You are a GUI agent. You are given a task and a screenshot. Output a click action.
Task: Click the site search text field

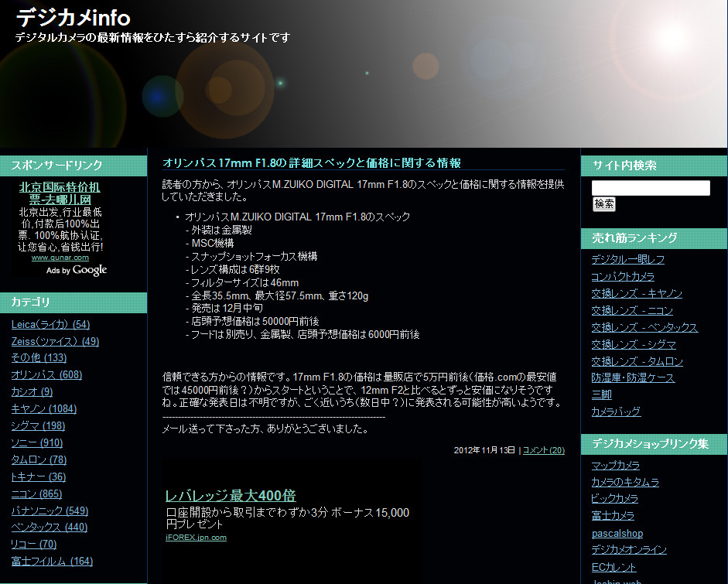(651, 188)
